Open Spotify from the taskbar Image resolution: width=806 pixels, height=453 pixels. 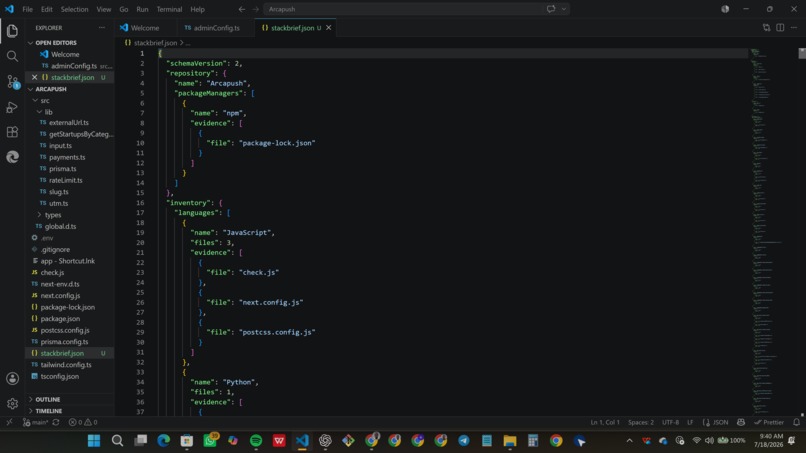click(255, 441)
